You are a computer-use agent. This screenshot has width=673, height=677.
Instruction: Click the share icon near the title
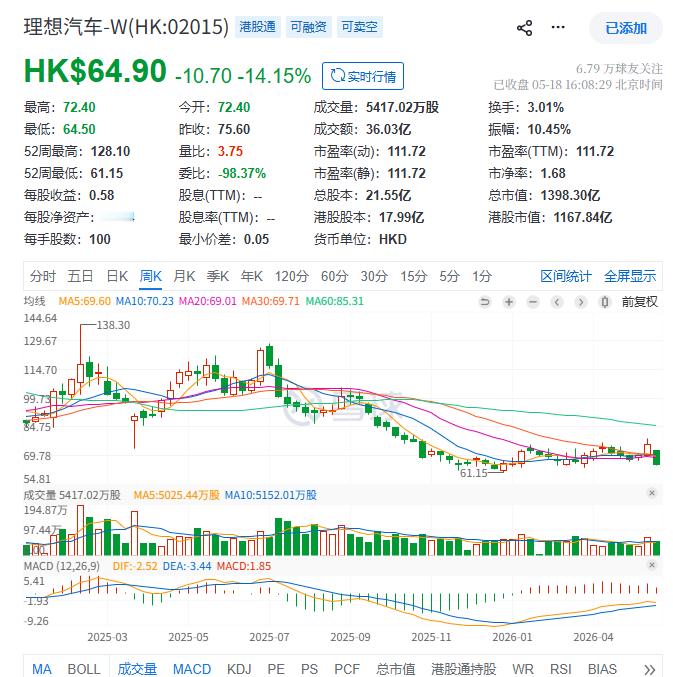tap(524, 28)
